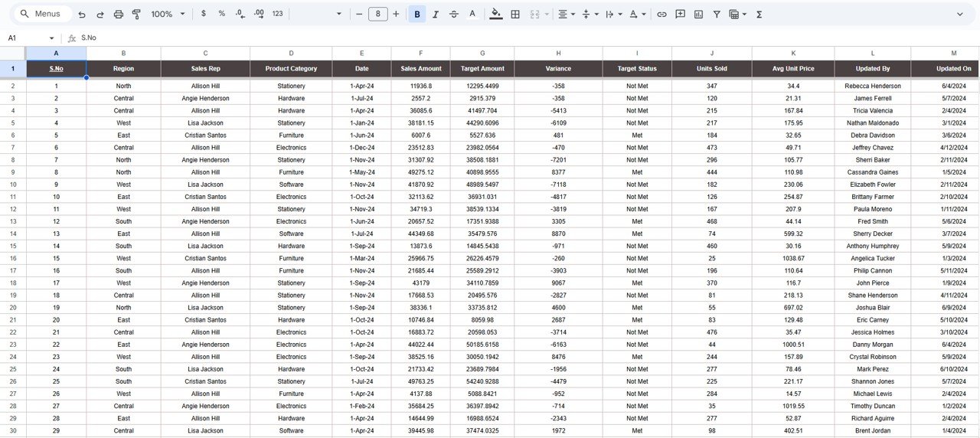
Task: Select the Region header cell
Action: [x=123, y=69]
